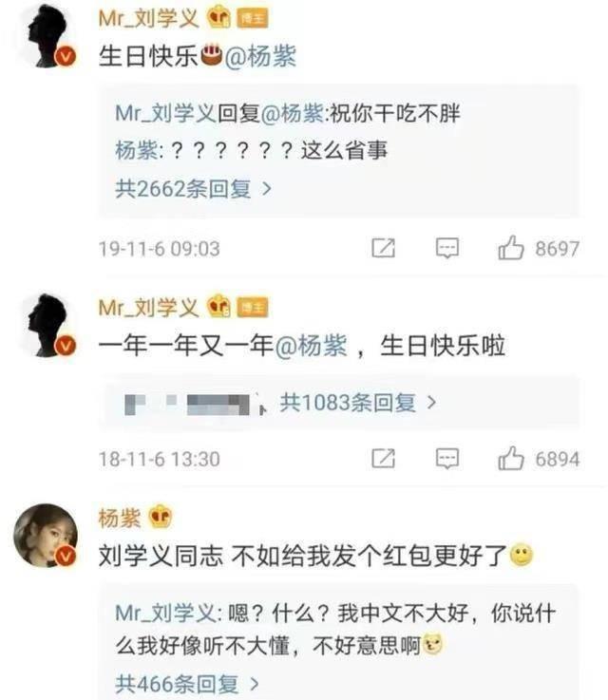Expand 共2662条回复 replies

click(193, 189)
